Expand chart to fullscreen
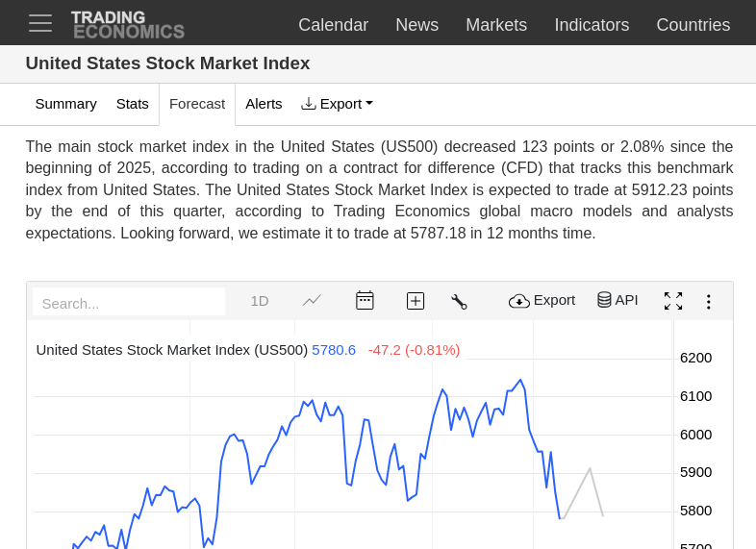 coord(673,301)
